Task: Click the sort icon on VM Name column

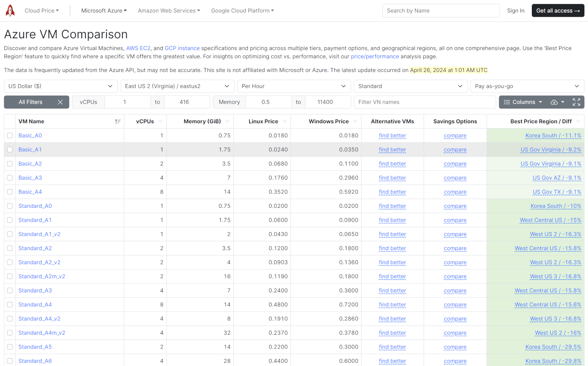Action: 118,121
